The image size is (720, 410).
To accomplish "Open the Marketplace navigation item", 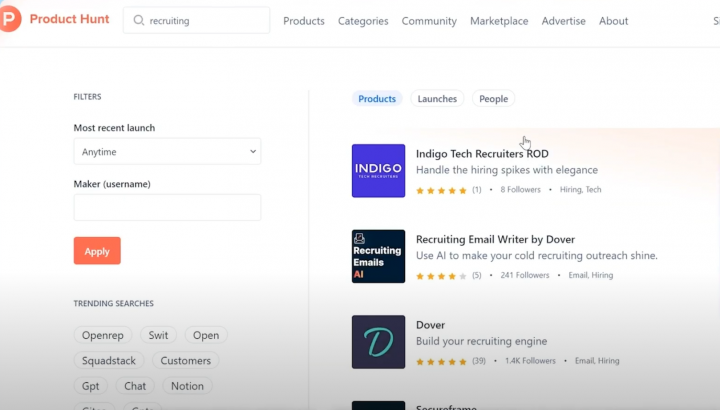I will [499, 21].
